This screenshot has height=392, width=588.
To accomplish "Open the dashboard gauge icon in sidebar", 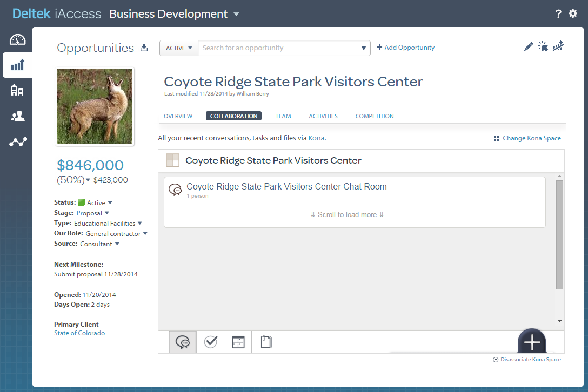I will click(x=17, y=40).
